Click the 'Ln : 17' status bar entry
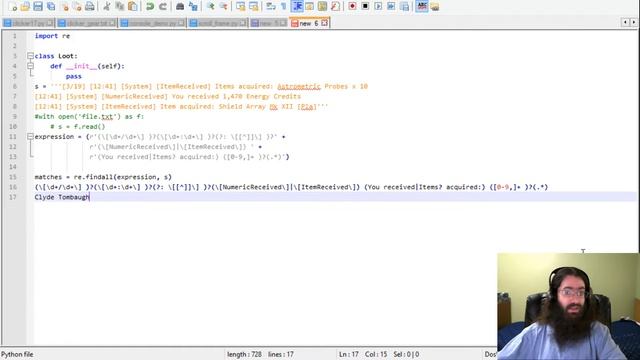This screenshot has width=640, height=360. pos(349,354)
